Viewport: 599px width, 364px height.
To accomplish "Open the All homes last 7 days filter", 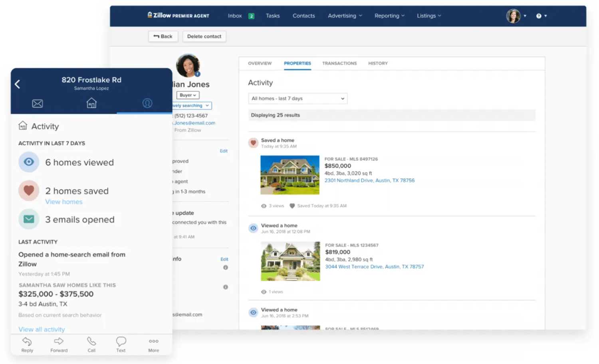I will [298, 98].
